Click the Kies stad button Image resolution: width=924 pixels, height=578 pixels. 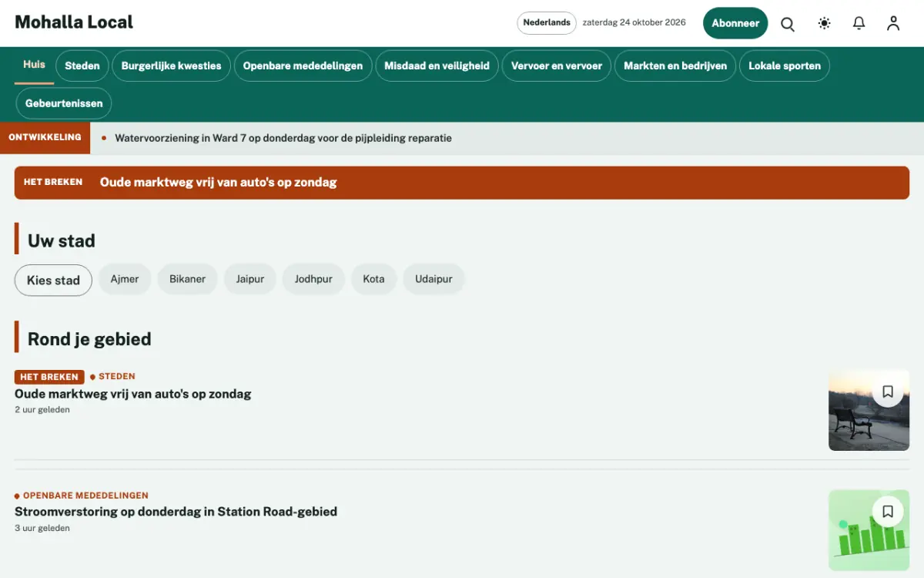point(53,280)
